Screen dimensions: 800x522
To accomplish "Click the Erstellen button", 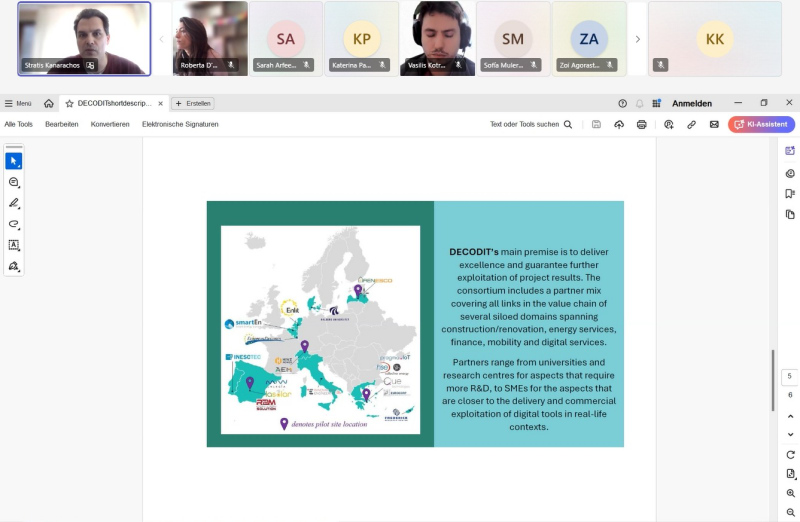I will (193, 104).
